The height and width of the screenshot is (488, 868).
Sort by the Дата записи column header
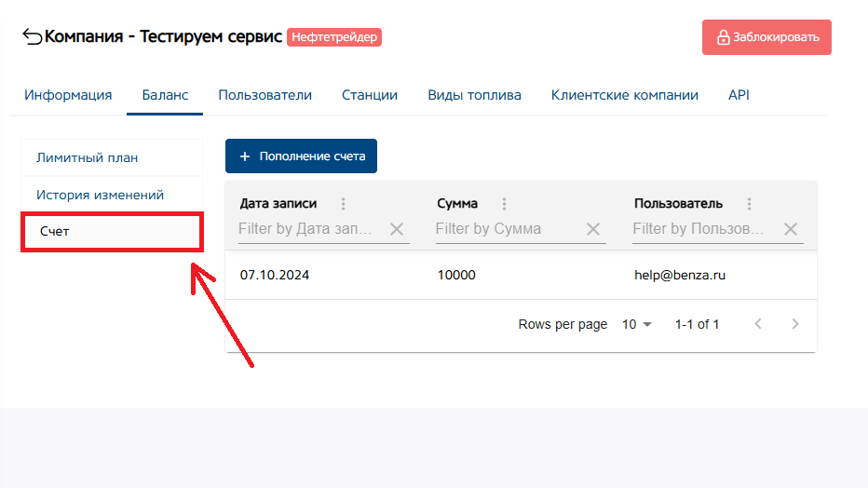pos(278,204)
